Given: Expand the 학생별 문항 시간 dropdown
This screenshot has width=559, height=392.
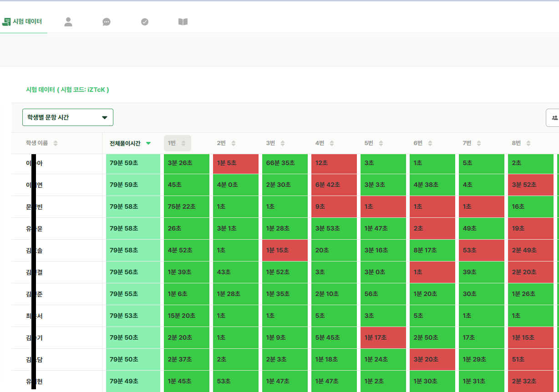Looking at the screenshot, I should [x=68, y=117].
